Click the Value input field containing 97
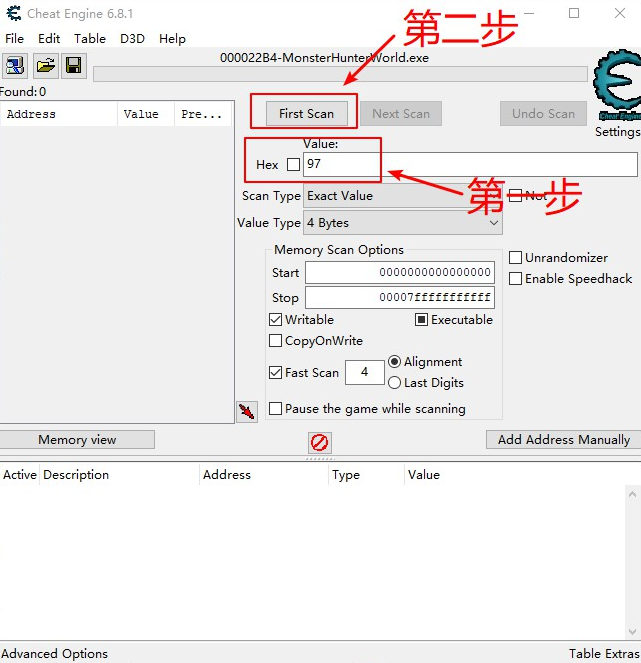The image size is (641, 663). coord(469,164)
